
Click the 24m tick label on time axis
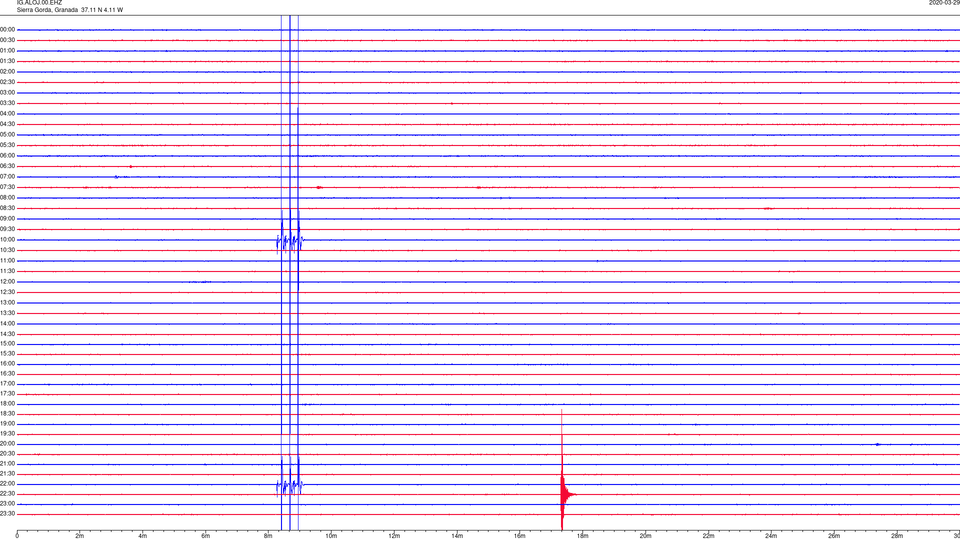[771, 536]
